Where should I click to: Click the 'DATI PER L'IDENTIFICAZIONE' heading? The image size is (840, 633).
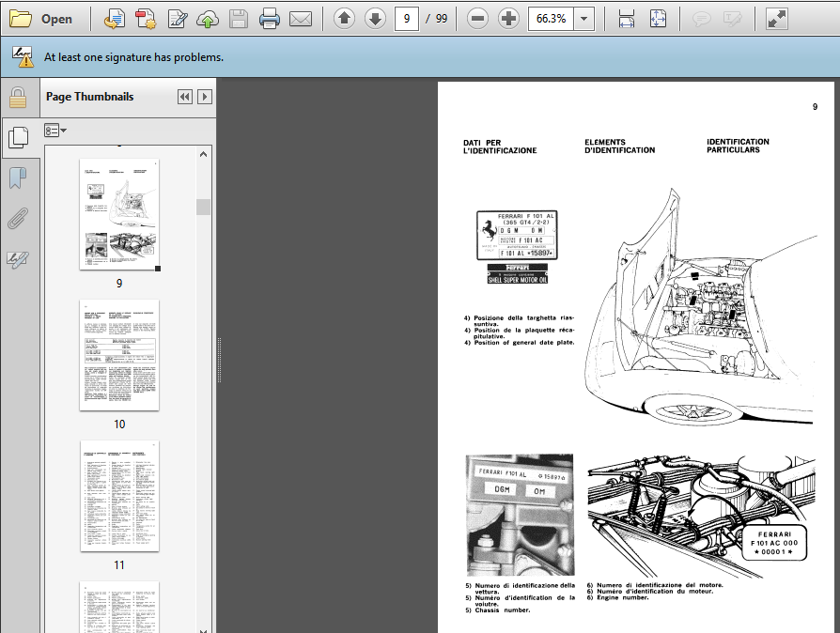(500, 147)
